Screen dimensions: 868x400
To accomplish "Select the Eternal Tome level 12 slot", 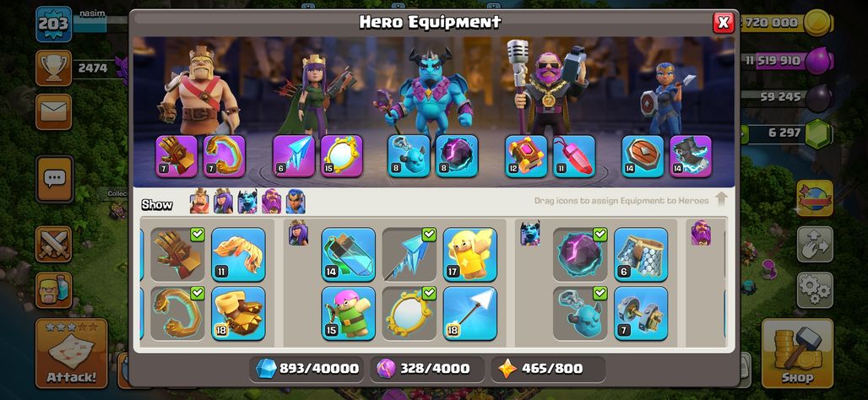I will click(x=526, y=156).
